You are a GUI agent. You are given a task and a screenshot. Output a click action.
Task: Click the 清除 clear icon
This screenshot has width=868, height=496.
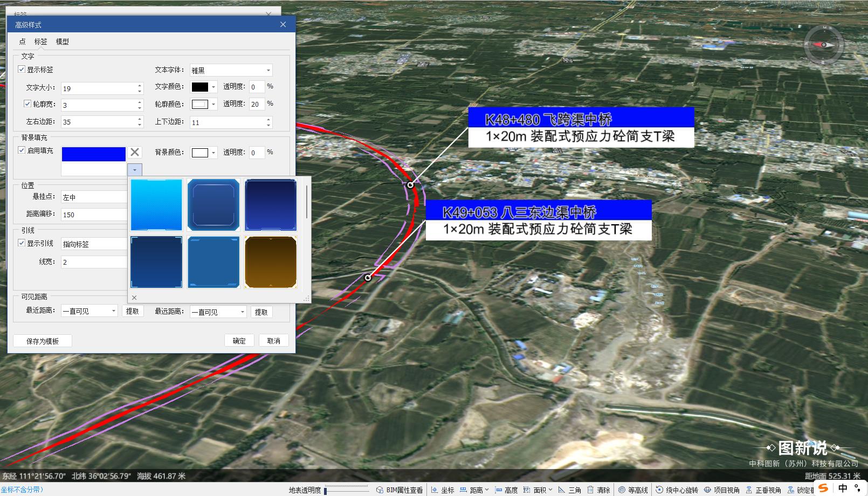[x=598, y=490]
